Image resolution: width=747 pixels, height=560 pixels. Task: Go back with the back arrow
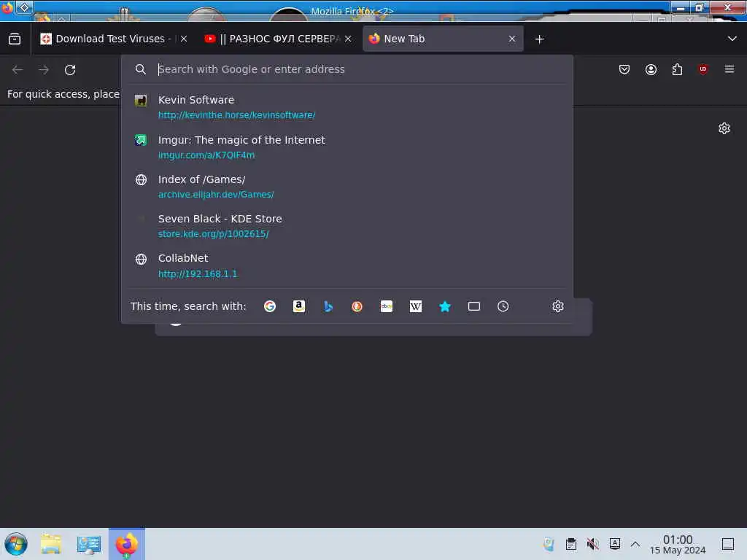tap(18, 69)
